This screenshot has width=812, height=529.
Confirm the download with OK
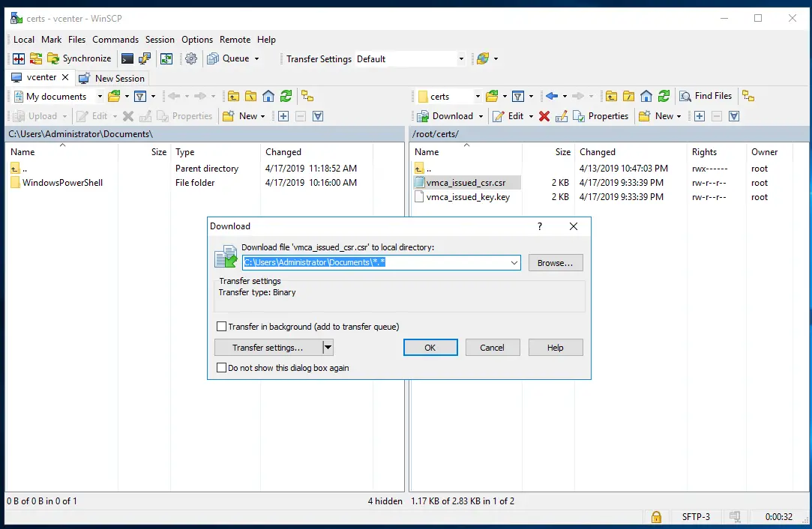[x=430, y=348]
